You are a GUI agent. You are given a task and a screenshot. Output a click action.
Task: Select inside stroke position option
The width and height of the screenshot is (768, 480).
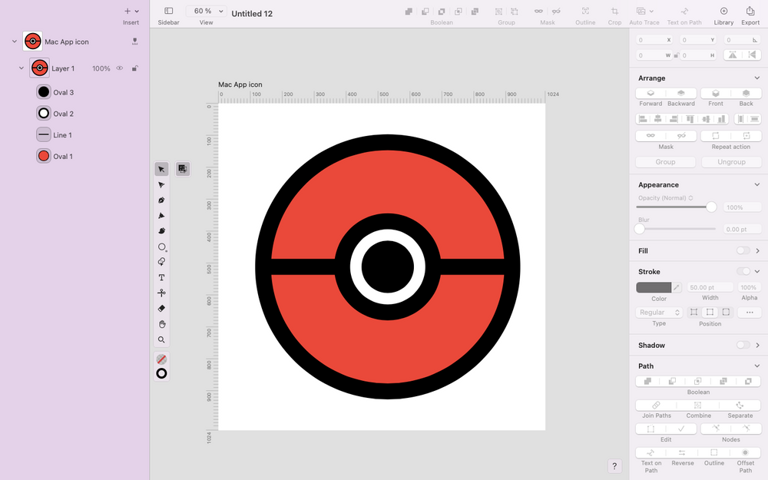(x=694, y=312)
